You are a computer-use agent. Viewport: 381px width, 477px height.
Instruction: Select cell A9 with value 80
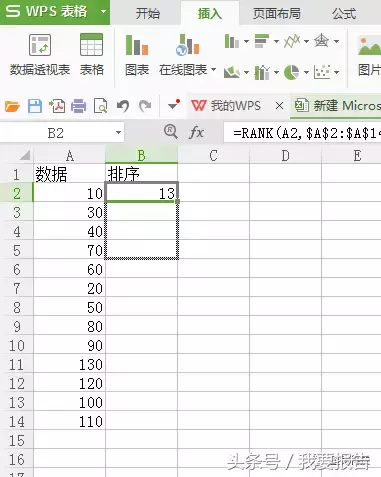click(x=69, y=326)
